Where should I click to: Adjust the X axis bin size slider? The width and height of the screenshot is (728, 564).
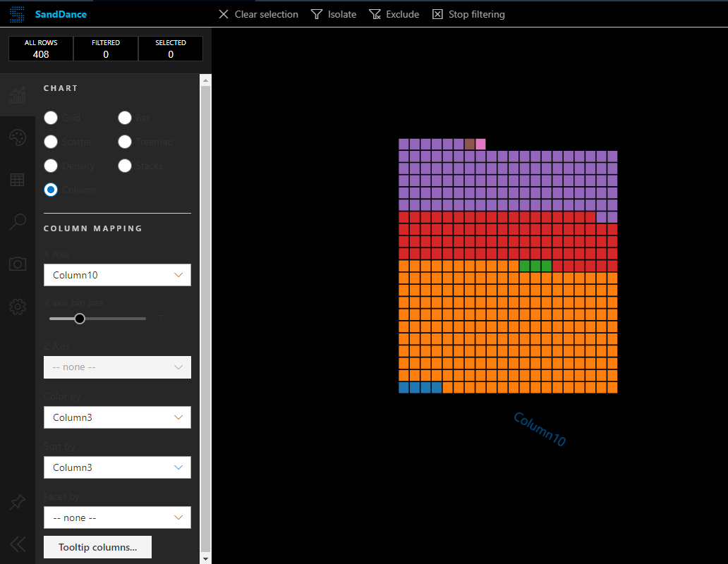pyautogui.click(x=79, y=318)
